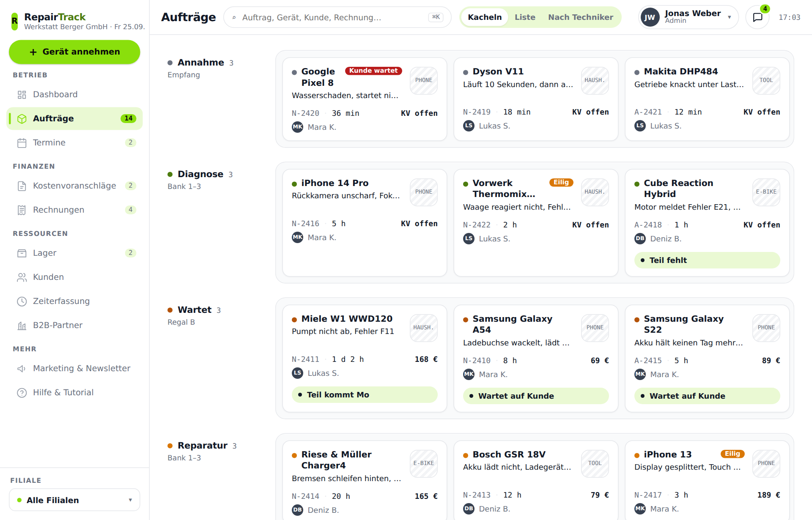
Task: Click the Kunde wartet badge
Action: [x=373, y=71]
